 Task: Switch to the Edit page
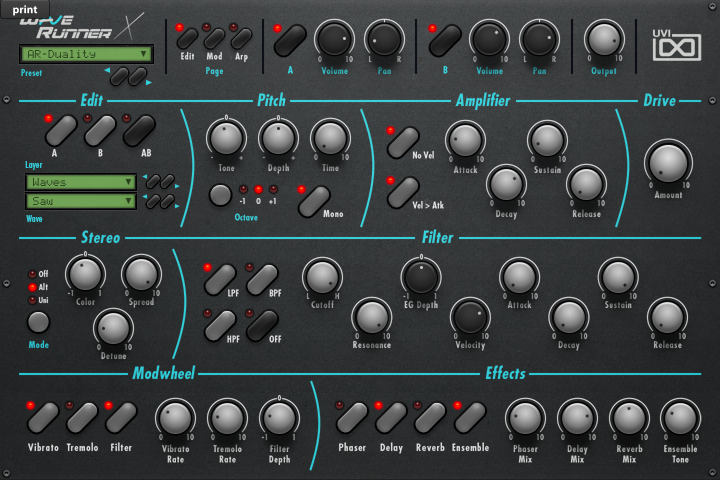187,39
